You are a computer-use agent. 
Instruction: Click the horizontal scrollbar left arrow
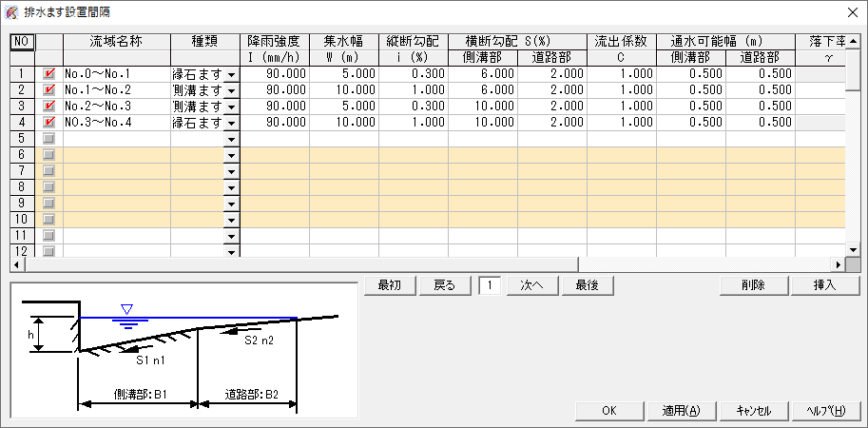click(16, 264)
